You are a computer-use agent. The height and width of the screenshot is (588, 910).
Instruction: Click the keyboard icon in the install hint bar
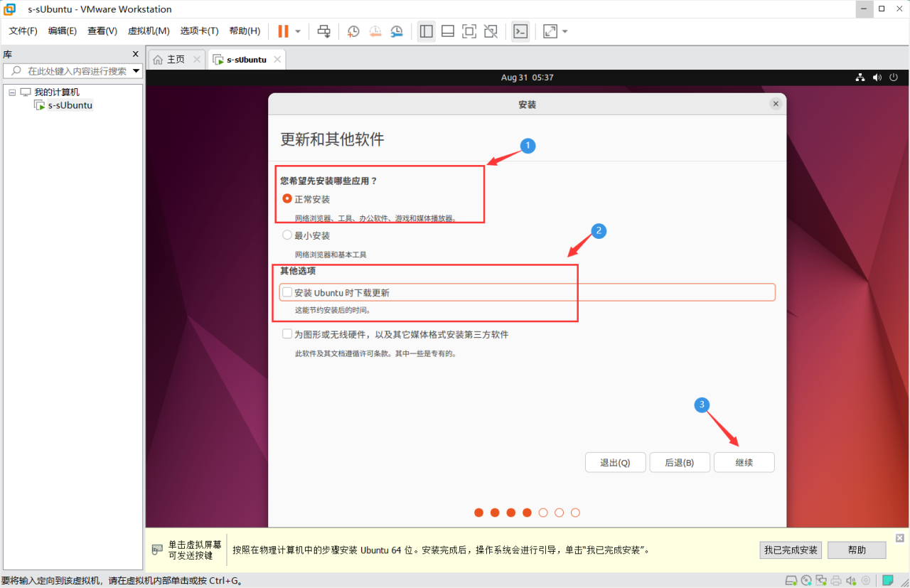click(158, 550)
